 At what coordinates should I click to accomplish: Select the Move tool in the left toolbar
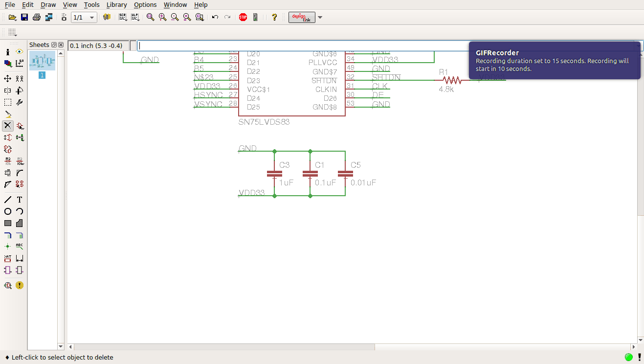click(8, 78)
